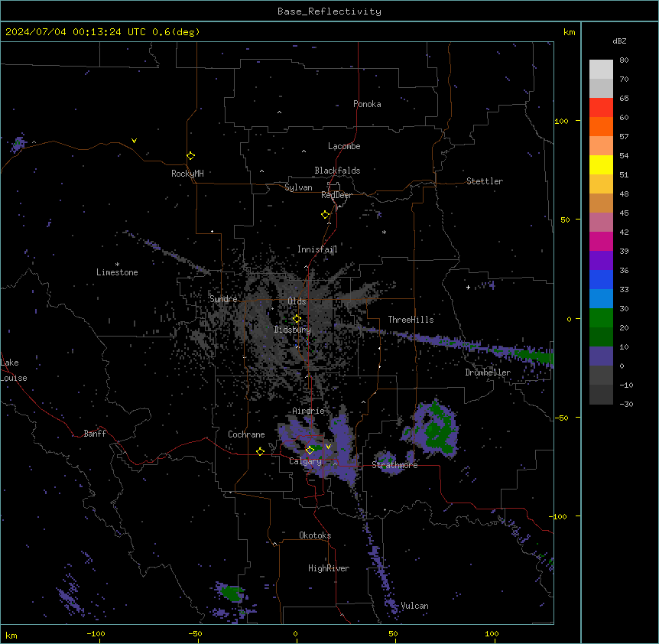This screenshot has height=644, width=659.
Task: Select the light gray 70-80 dBZ legend color
Action: (x=601, y=69)
